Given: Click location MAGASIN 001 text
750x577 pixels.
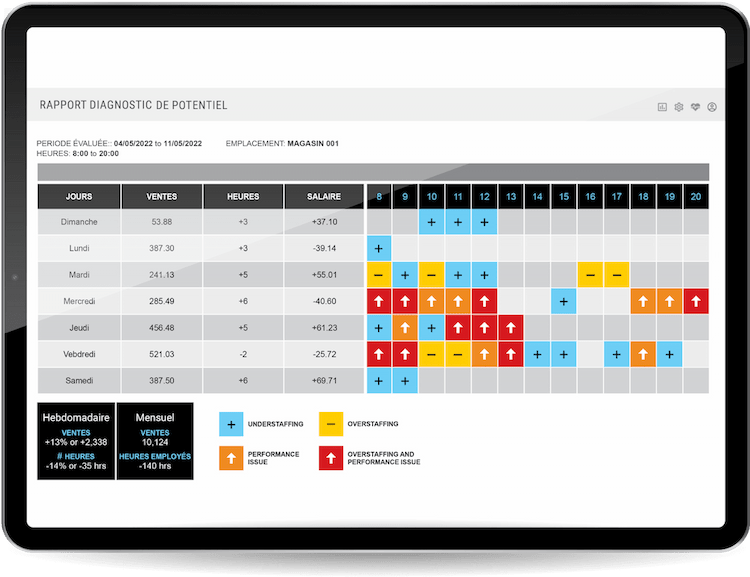Looking at the screenshot, I should pyautogui.click(x=313, y=144).
